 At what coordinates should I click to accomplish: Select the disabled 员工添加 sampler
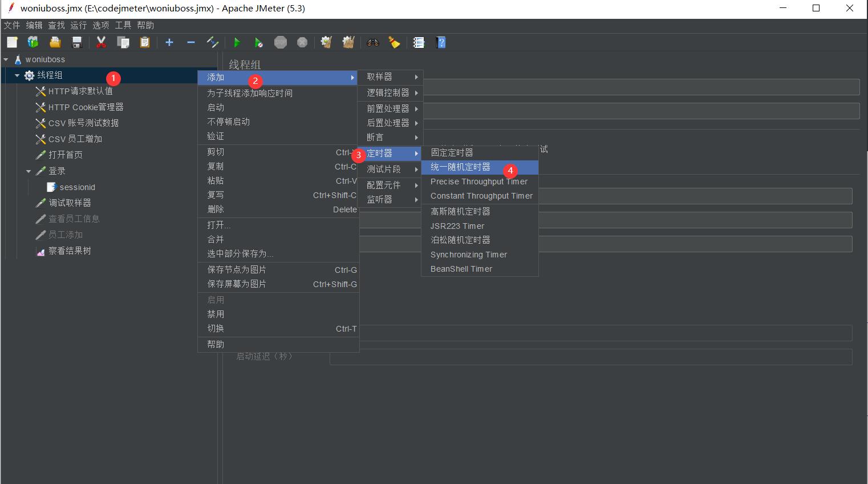pos(65,235)
